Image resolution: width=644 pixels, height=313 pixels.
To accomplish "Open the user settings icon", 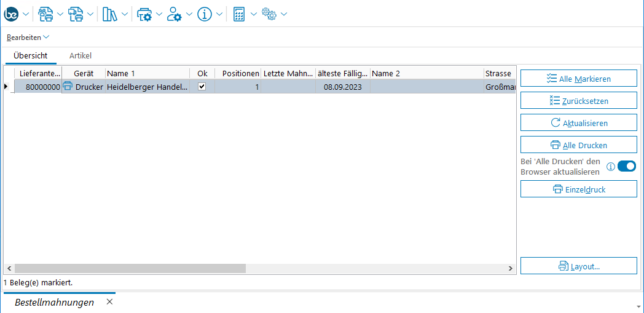I will click(175, 14).
